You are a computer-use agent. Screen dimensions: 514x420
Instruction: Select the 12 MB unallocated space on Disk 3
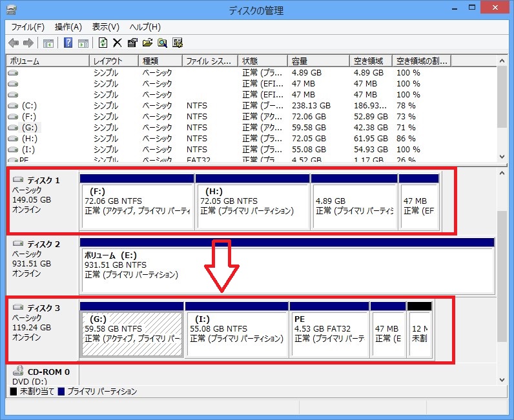(420, 330)
